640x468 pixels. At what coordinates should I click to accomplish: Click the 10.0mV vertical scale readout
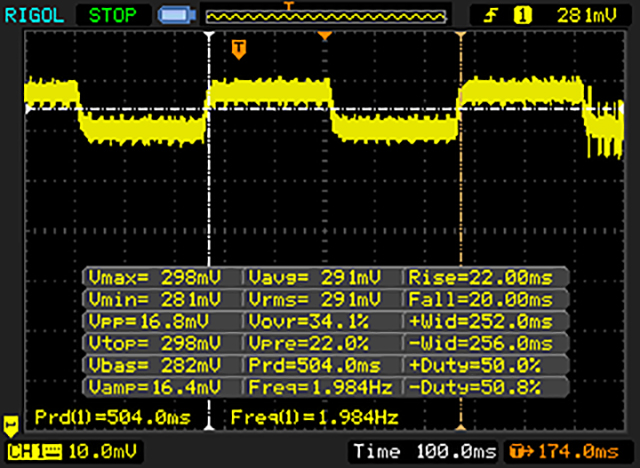[102, 452]
